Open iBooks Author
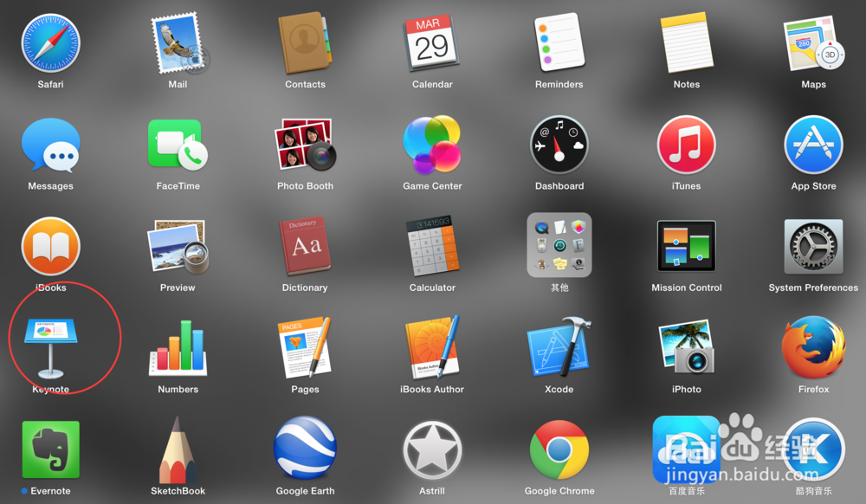Viewport: 866px width, 504px height. coord(432,348)
